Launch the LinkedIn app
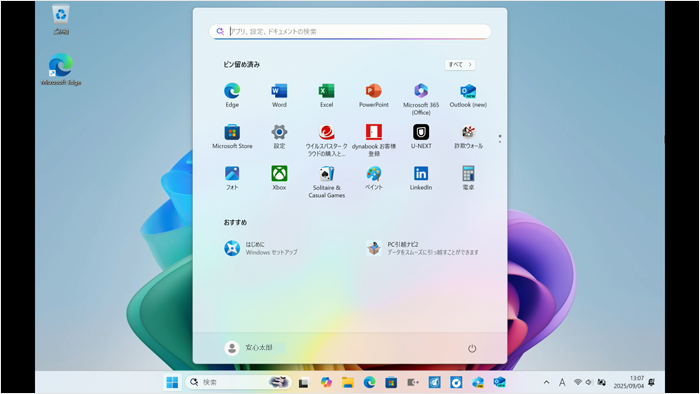Viewport: 700px width, 394px height. [x=421, y=178]
